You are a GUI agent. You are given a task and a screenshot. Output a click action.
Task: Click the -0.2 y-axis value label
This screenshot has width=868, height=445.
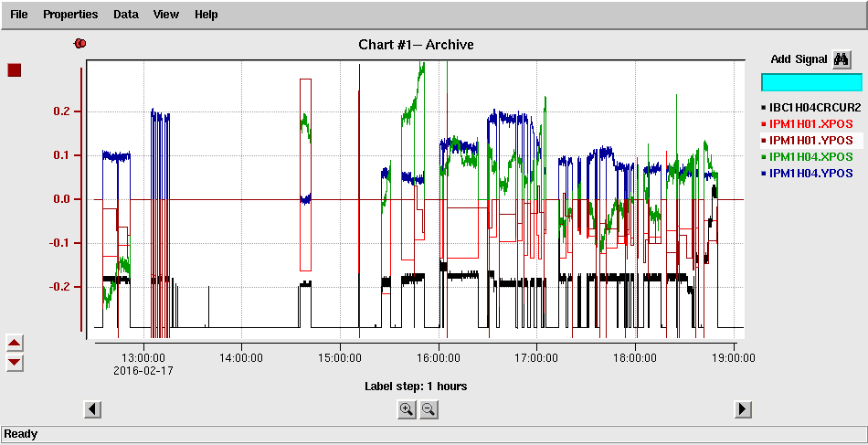61,287
